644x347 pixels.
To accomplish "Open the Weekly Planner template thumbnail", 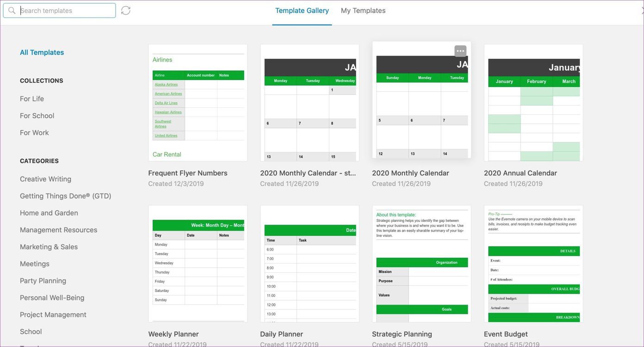I will [198, 264].
